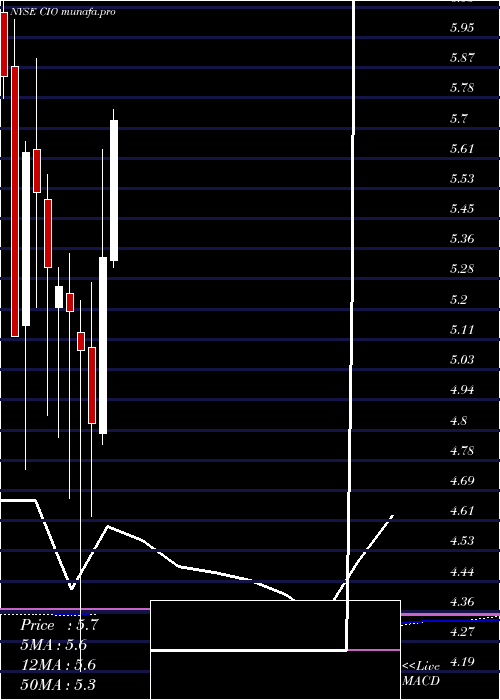The image size is (500, 700).
Task: Click the 12MA : 5.6 readout
Action: point(58,664)
